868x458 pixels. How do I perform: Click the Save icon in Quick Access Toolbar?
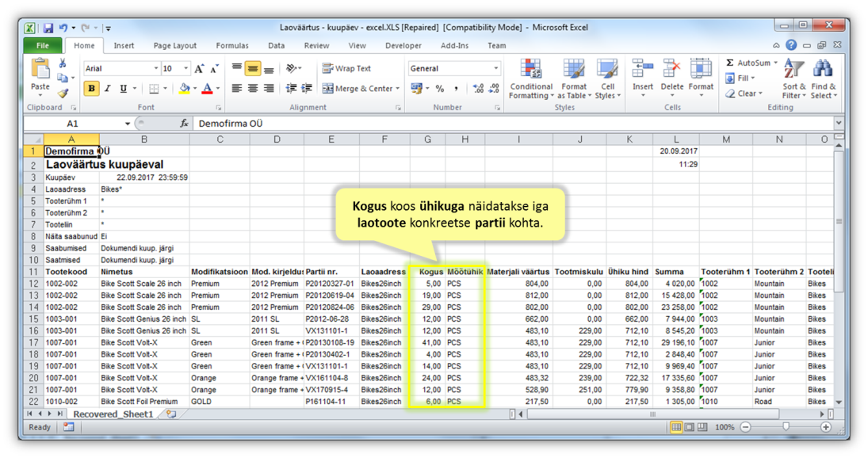tap(48, 28)
